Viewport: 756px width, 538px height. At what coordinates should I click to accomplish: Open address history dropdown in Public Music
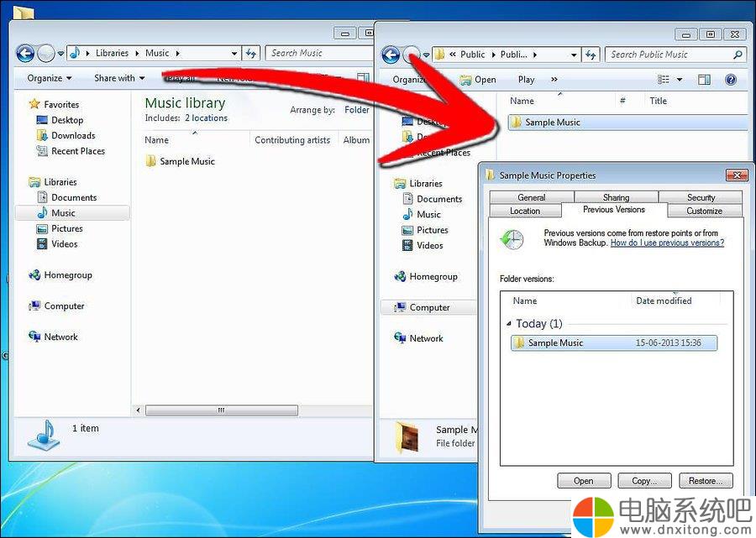(574, 55)
